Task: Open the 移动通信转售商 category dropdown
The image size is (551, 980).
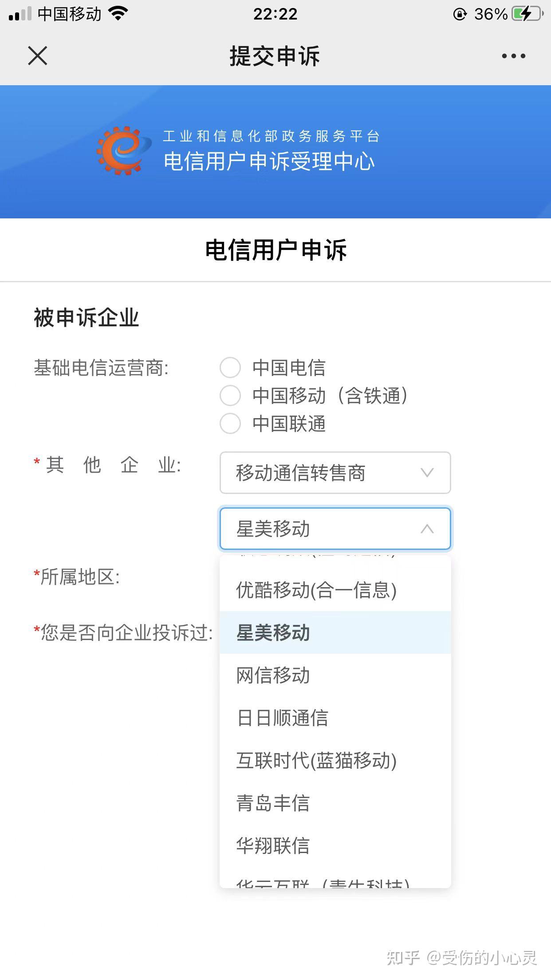Action: point(335,473)
